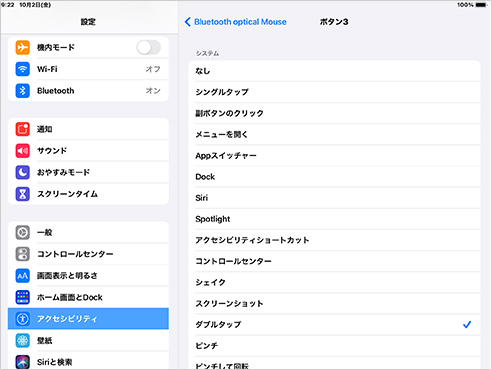Select ピンチ option
The height and width of the screenshot is (370, 492).
[x=334, y=346]
